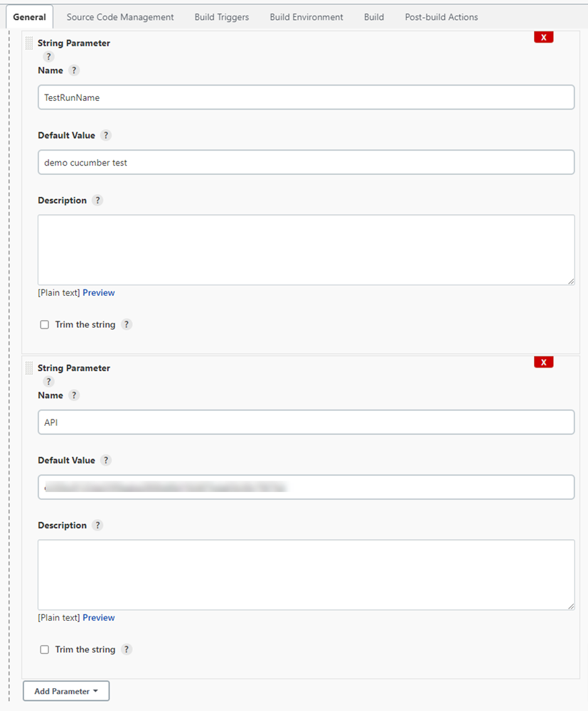The width and height of the screenshot is (588, 711).
Task: Remove the API string parameter
Action: point(543,362)
